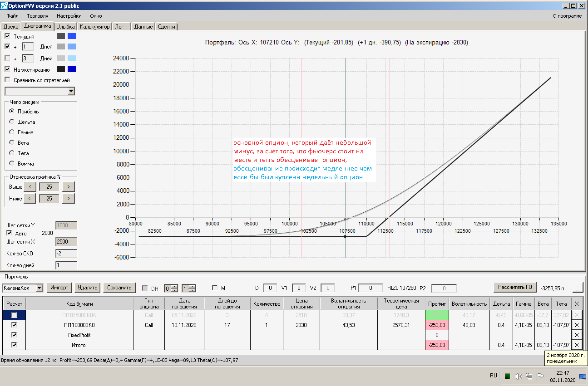Click the Кол-во СКО input field
The width and height of the screenshot is (588, 386).
click(x=66, y=254)
